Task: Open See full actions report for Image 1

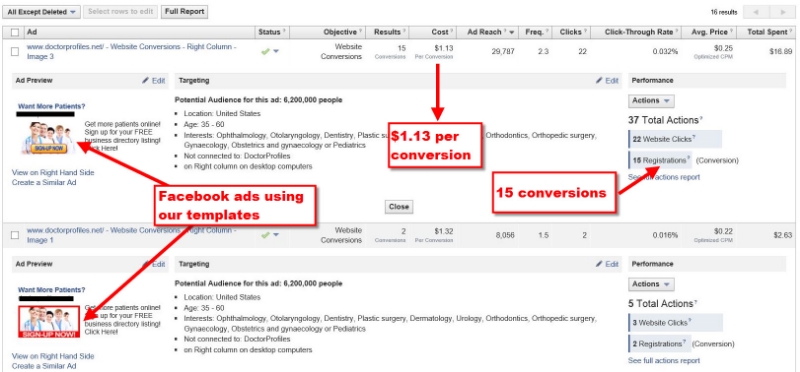Action: click(x=664, y=361)
